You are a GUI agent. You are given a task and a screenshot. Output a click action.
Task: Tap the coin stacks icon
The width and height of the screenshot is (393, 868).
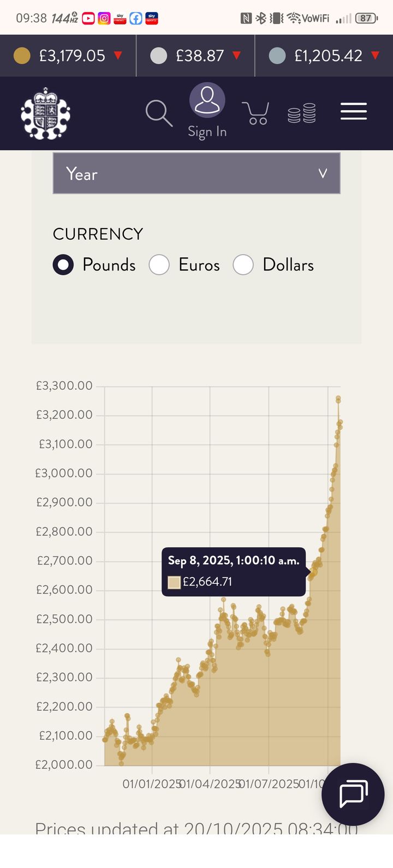click(302, 113)
